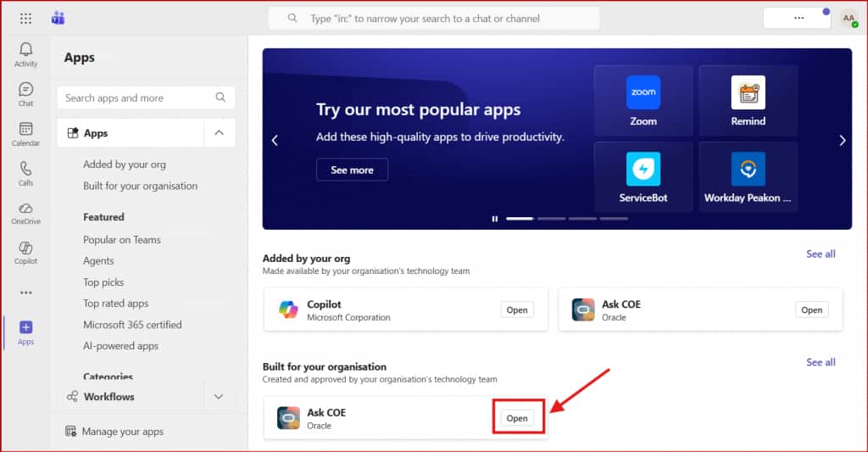Screen dimensions: 868x452
Task: Open Built for your organisation category
Action: (140, 186)
